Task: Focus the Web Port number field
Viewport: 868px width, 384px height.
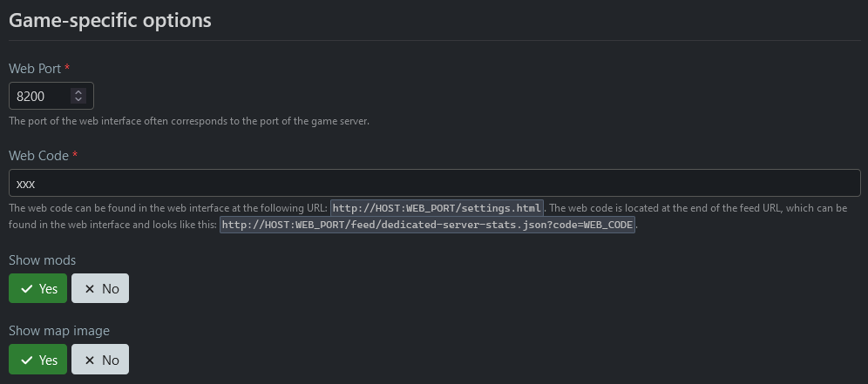Action: coord(39,96)
